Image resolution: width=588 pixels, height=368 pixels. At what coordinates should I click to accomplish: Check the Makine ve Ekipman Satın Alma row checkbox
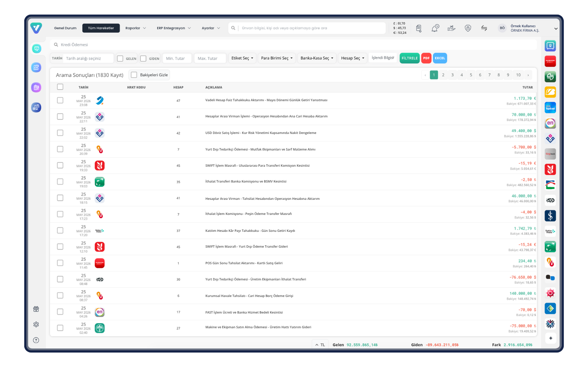click(60, 328)
